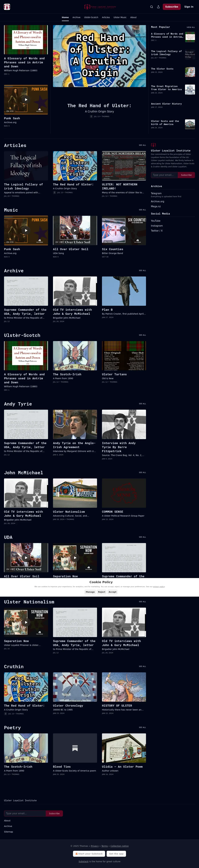Open The Great Migration from Ulster post
The image size is (199, 868).
(166, 88)
